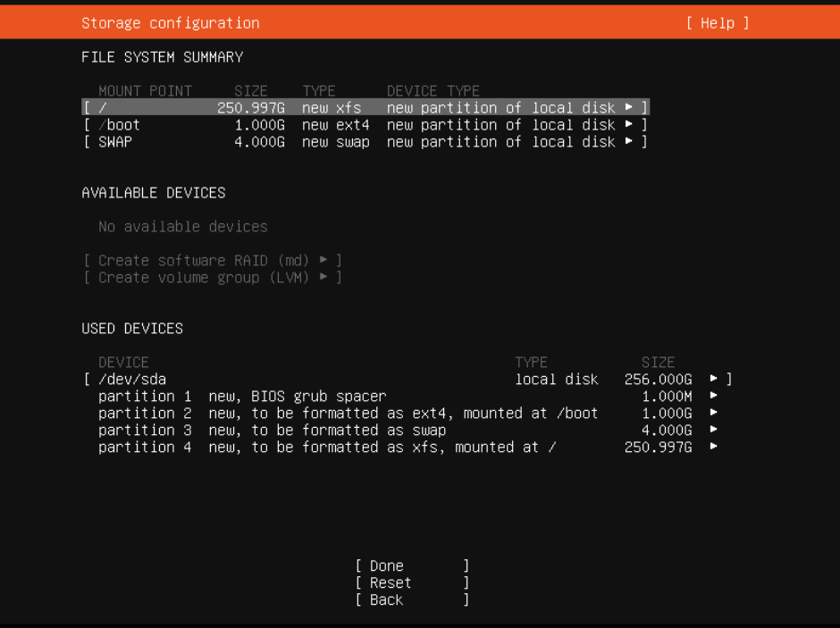Click the 'local disk' type of /dev/sda
The height and width of the screenshot is (628, 840).
(x=557, y=380)
